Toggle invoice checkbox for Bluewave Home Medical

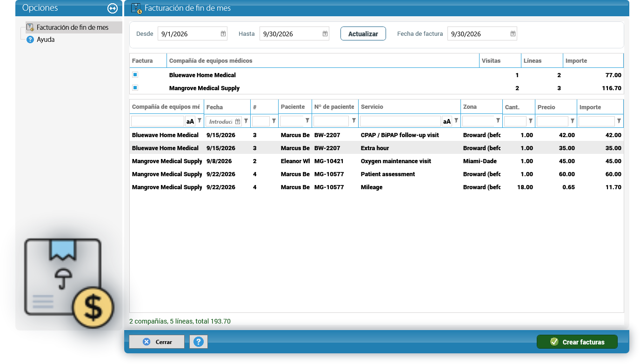[135, 74]
